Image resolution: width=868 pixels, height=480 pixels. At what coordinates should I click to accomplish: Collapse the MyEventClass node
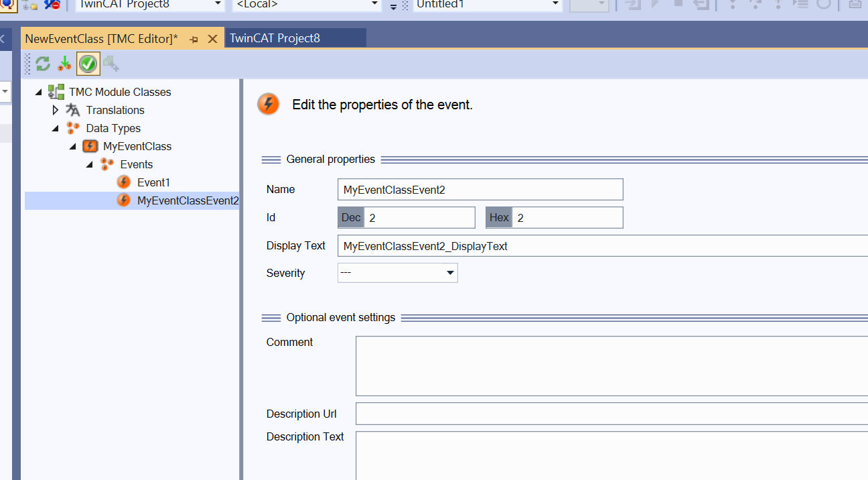(72, 146)
